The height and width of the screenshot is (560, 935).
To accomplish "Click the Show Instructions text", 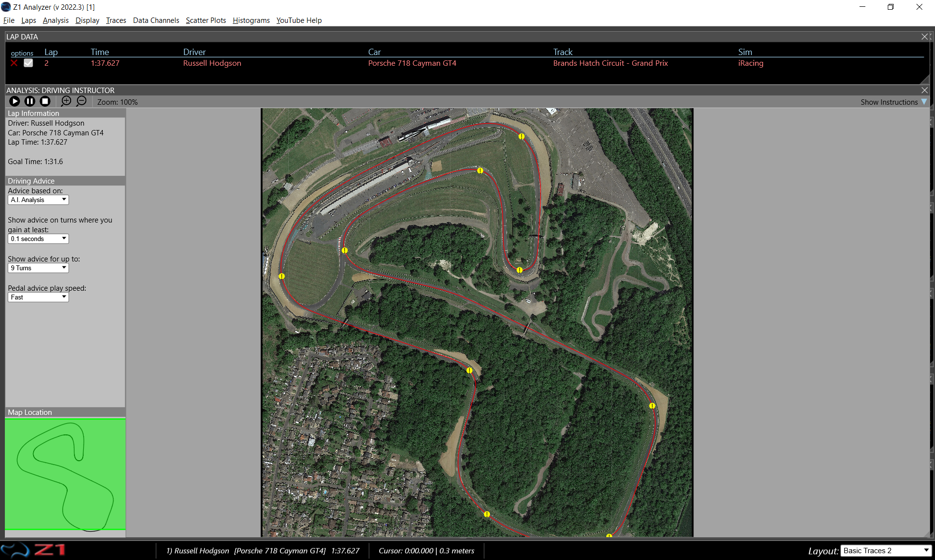I will tap(889, 102).
